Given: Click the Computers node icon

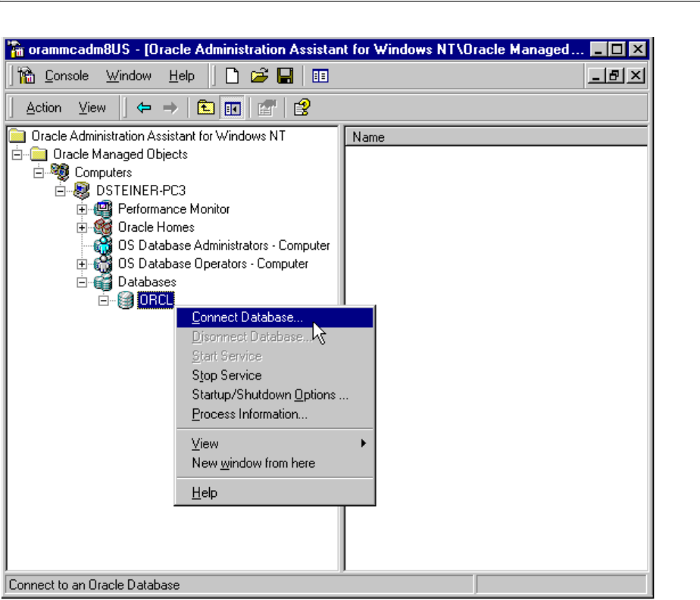Looking at the screenshot, I should click(60, 172).
